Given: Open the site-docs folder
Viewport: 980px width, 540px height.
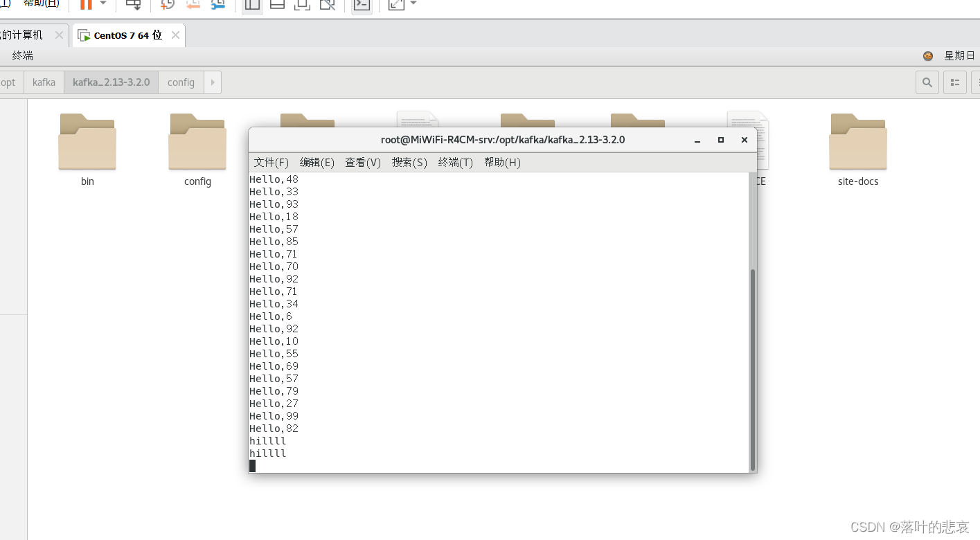Looking at the screenshot, I should click(858, 142).
